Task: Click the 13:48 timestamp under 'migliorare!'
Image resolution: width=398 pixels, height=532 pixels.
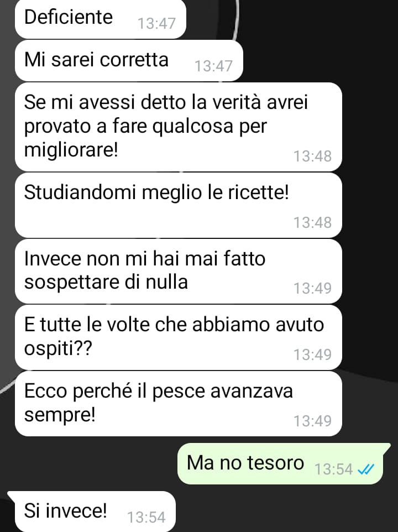Action: (x=312, y=156)
